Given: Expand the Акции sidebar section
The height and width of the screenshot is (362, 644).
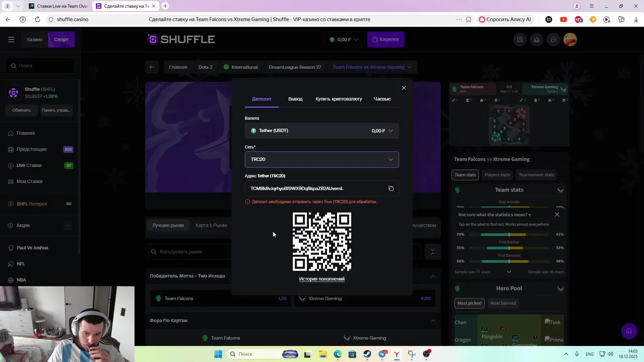Looking at the screenshot, I should (x=67, y=225).
